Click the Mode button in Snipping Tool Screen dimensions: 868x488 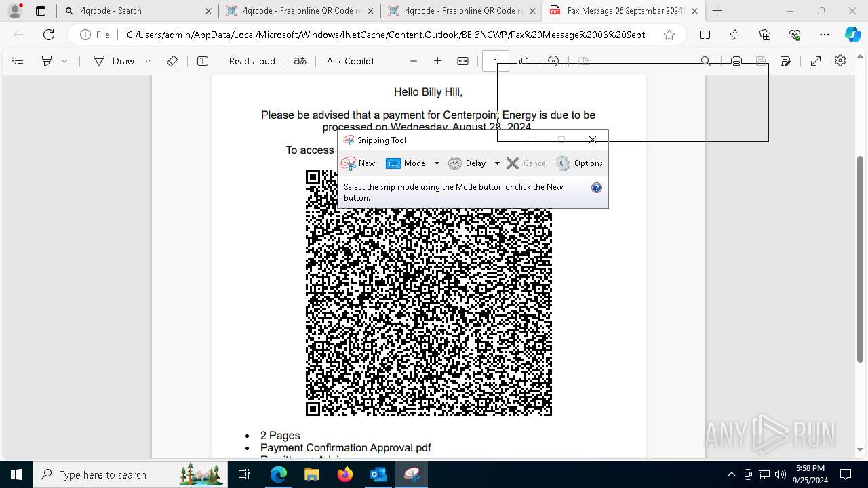coord(406,163)
